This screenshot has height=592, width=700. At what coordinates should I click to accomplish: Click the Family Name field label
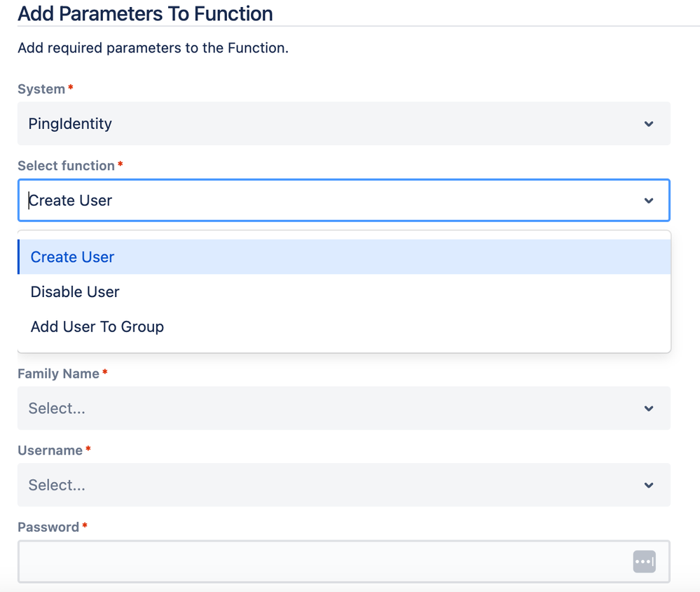tap(58, 373)
